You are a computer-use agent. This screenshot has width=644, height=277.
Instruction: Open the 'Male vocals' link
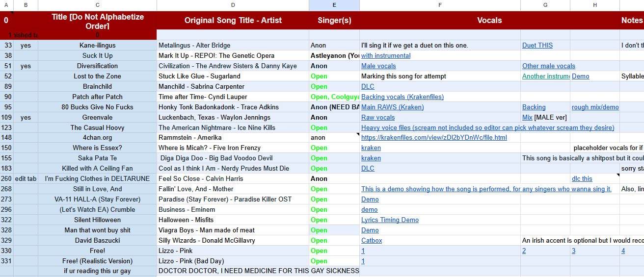(x=378, y=66)
